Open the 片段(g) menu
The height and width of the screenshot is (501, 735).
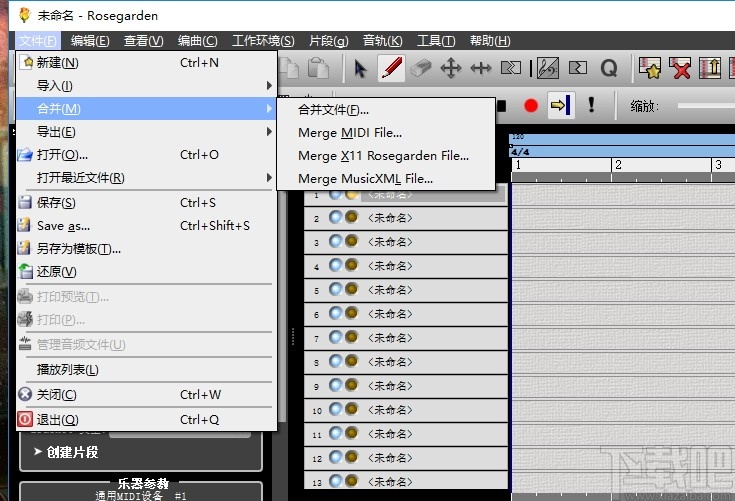click(x=329, y=41)
